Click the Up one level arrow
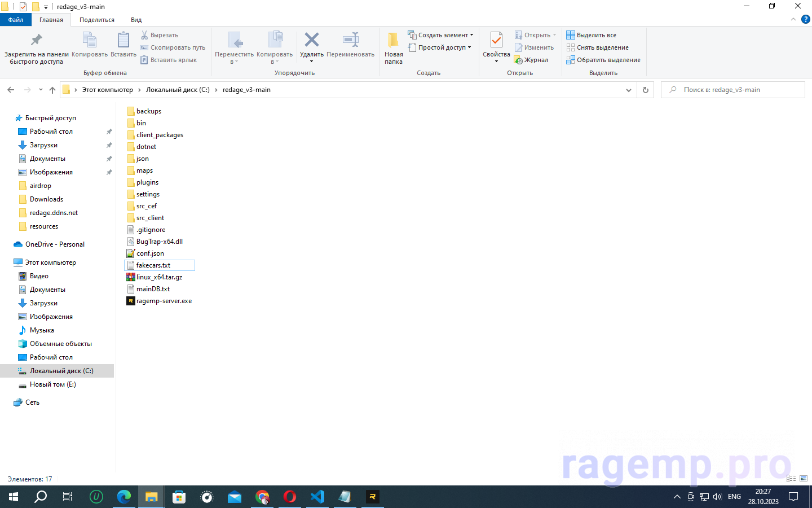Image resolution: width=812 pixels, height=508 pixels. (52, 90)
